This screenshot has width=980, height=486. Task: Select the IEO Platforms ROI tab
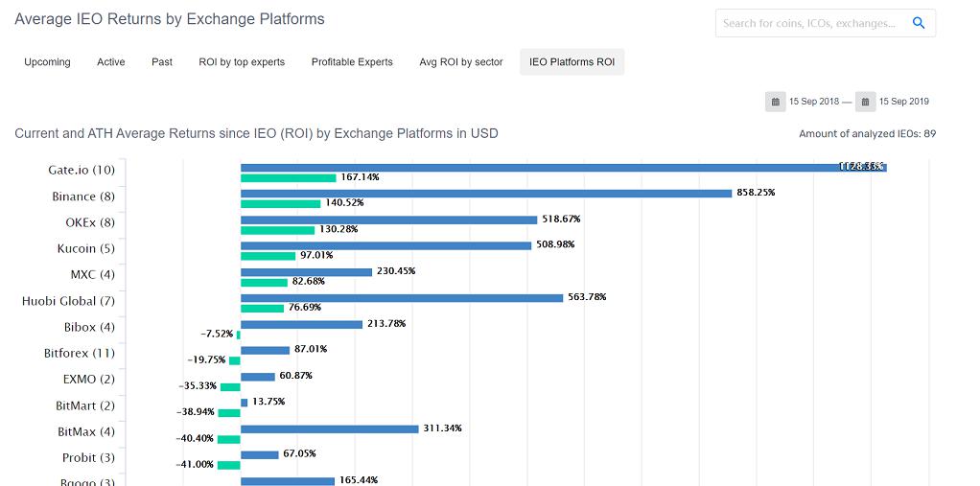coord(572,62)
